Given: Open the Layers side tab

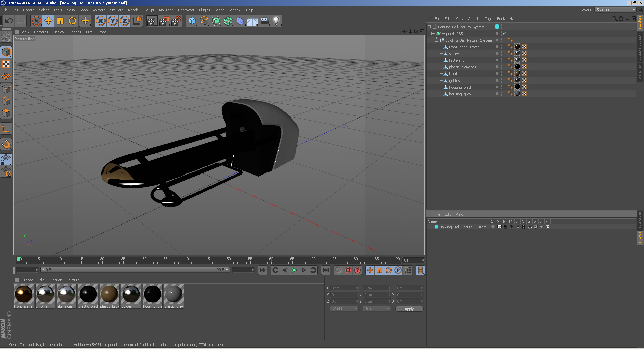Looking at the screenshot, I should click(x=640, y=237).
